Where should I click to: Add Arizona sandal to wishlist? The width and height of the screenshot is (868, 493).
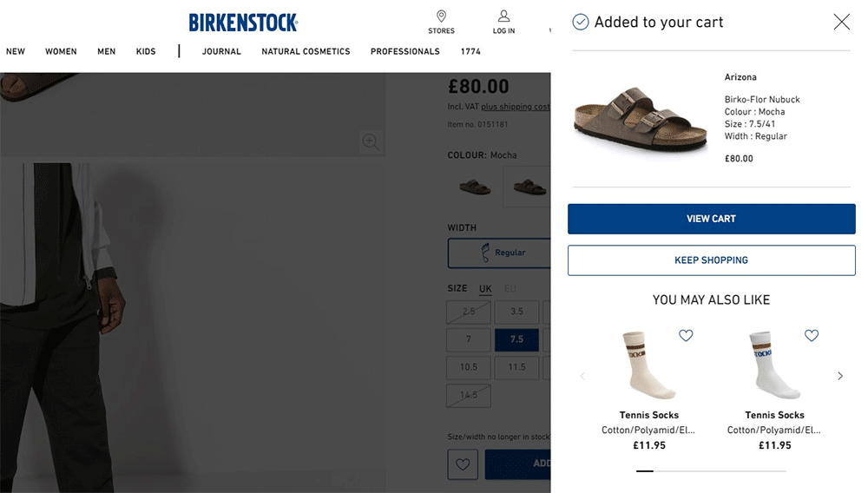[463, 464]
